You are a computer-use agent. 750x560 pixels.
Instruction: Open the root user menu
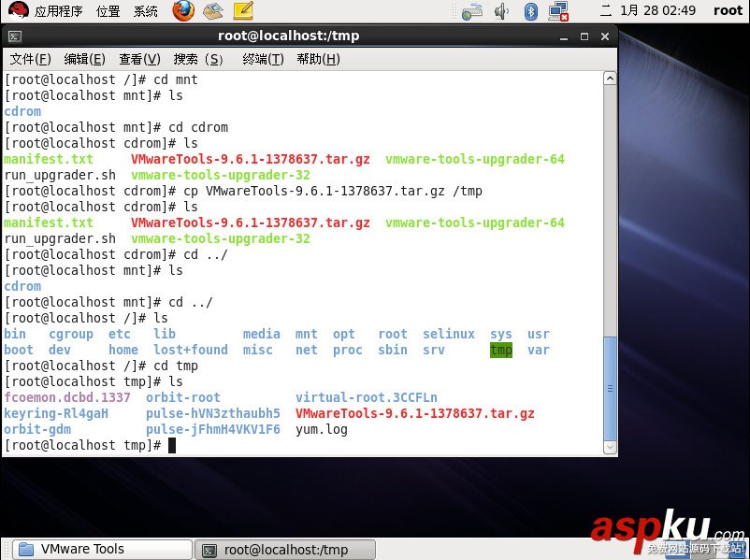[x=728, y=10]
